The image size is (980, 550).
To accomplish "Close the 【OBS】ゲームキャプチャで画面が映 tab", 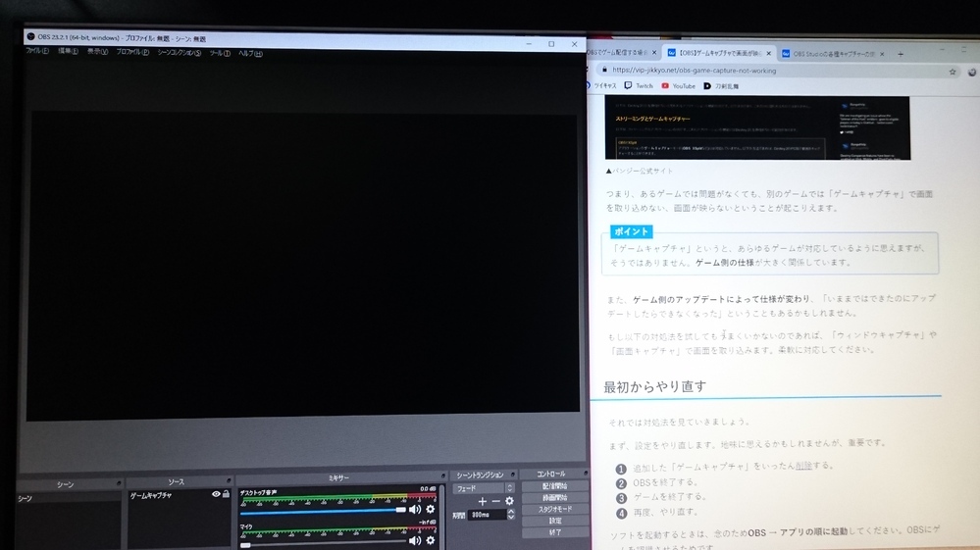I will [x=769, y=54].
